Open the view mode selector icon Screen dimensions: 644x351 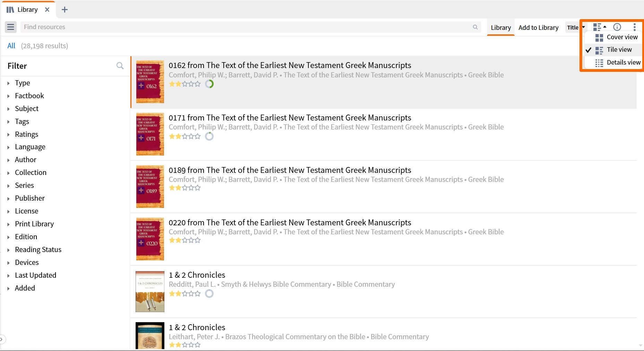point(599,27)
